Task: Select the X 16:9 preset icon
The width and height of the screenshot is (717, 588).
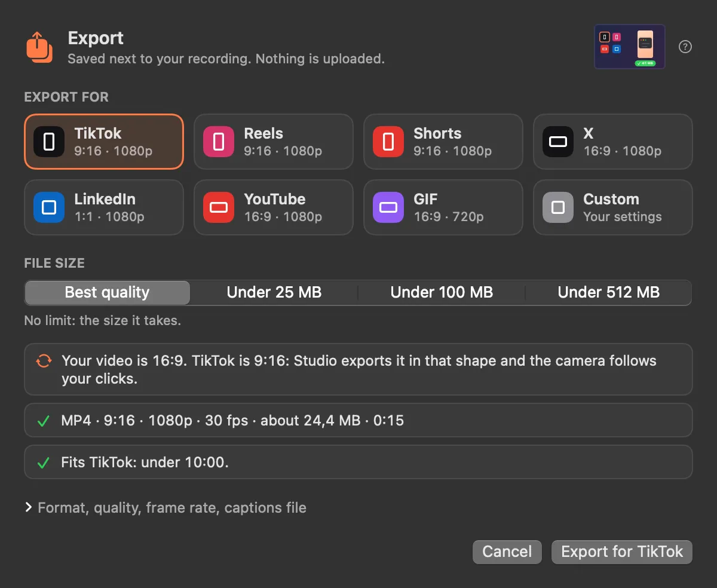Action: click(558, 142)
